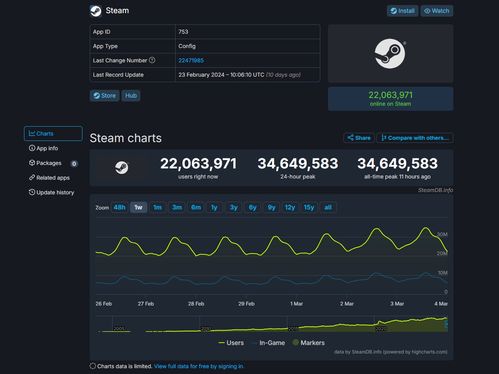Go to the Packages sidebar item

[x=45, y=163]
